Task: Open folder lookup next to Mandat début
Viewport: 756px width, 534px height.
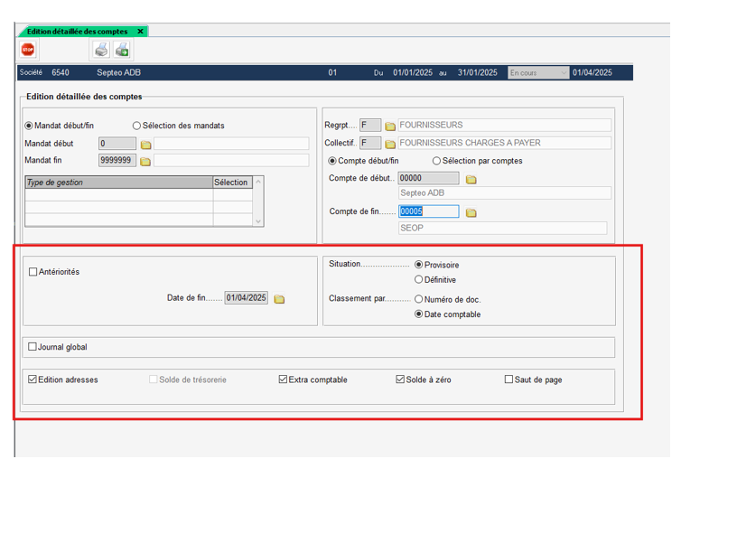Action: tap(145, 145)
